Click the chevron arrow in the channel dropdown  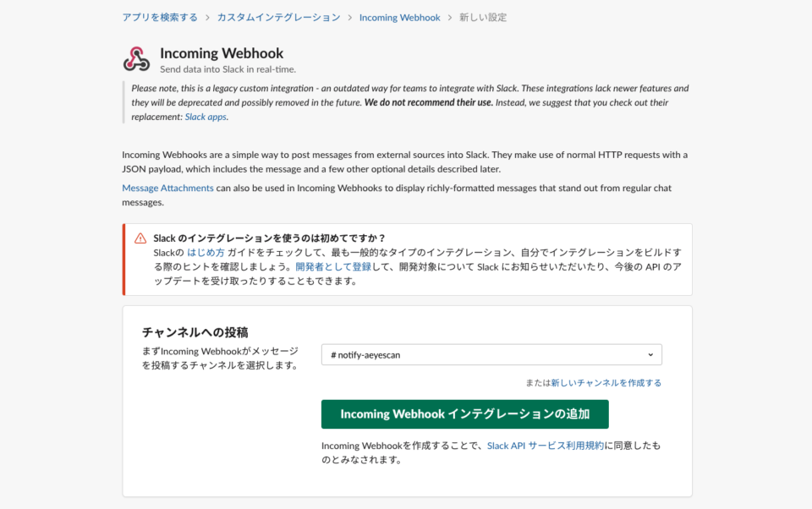coord(650,355)
